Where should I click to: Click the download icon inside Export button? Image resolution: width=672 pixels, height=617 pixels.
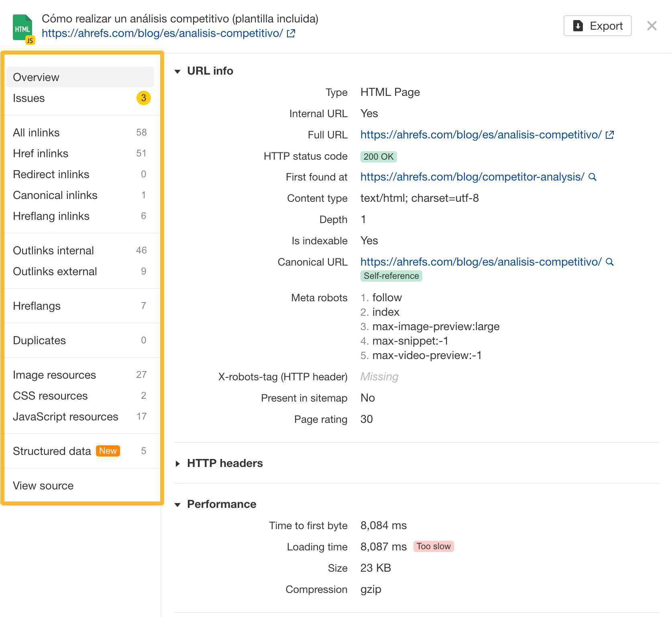(578, 25)
